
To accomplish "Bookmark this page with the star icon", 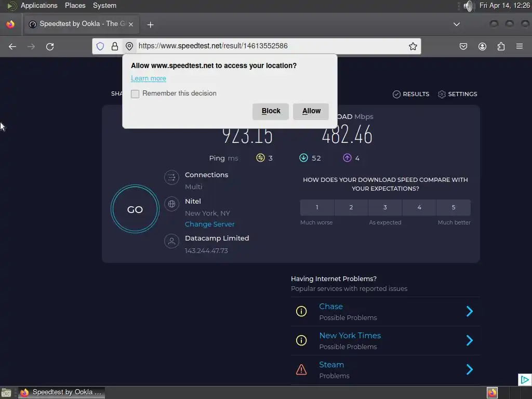I will (x=413, y=46).
